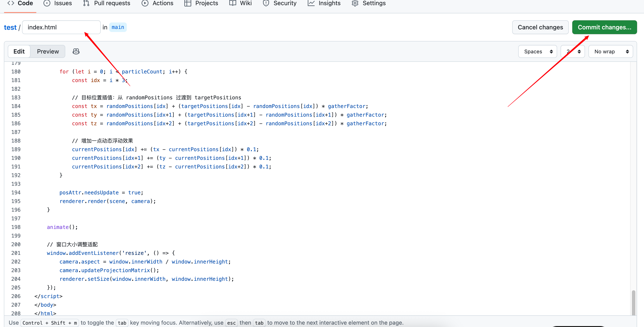The width and height of the screenshot is (644, 327).
Task: Open Settings via gear icon
Action: (x=355, y=3)
